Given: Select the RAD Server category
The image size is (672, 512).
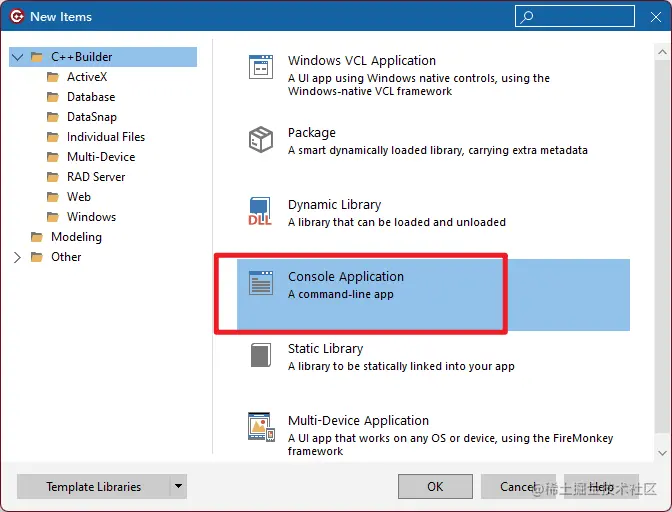Looking at the screenshot, I should click(96, 177).
